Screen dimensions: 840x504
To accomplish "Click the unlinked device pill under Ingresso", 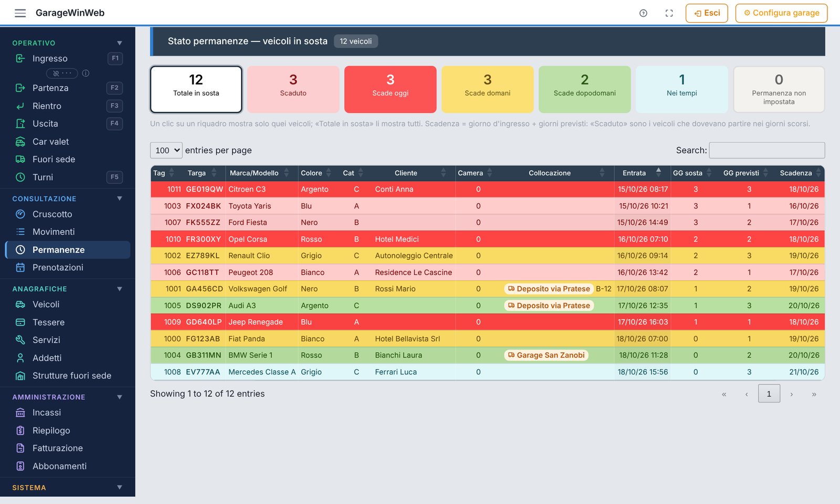I will coord(62,73).
